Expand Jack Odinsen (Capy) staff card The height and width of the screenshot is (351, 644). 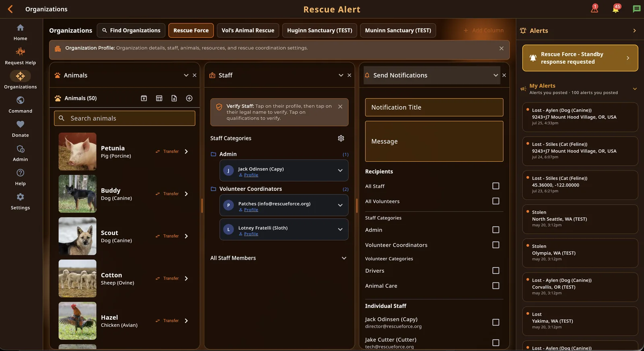(340, 171)
